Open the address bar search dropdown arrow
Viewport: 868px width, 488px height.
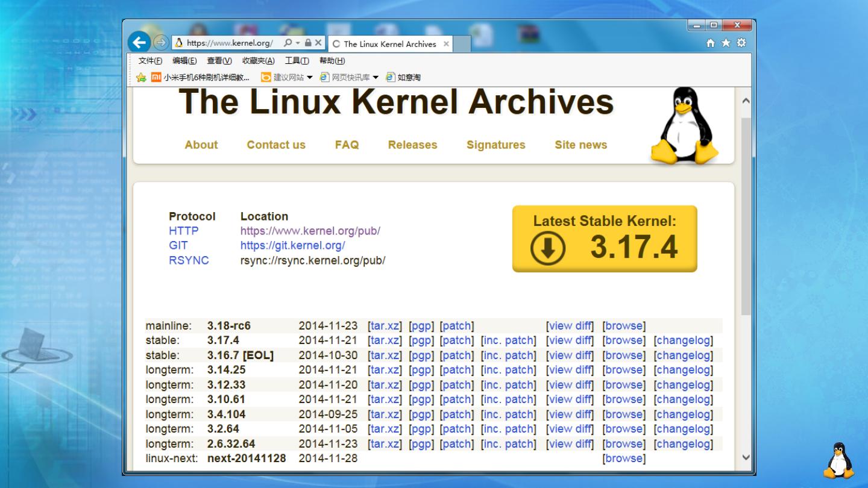point(297,43)
